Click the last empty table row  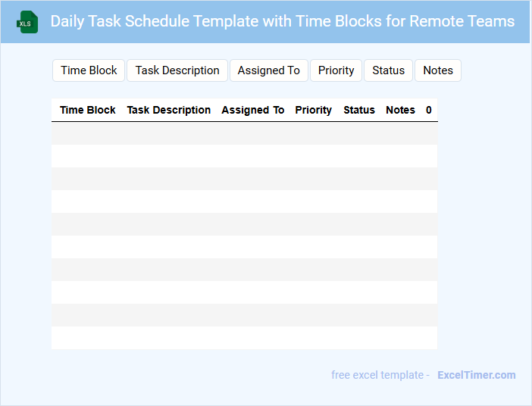click(x=244, y=338)
